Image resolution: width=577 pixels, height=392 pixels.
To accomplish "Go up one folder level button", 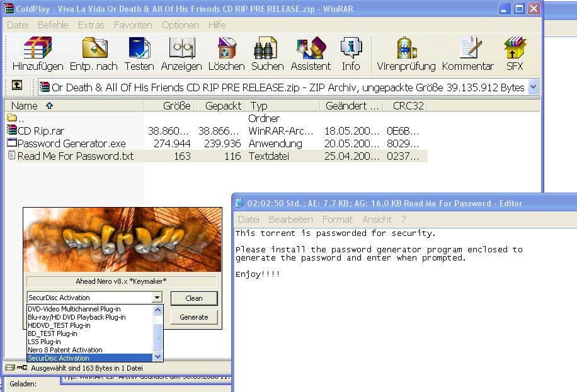I will click(17, 86).
